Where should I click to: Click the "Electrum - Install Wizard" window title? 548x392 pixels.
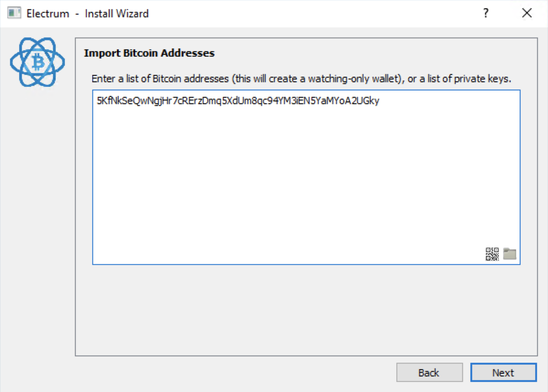[x=88, y=13]
